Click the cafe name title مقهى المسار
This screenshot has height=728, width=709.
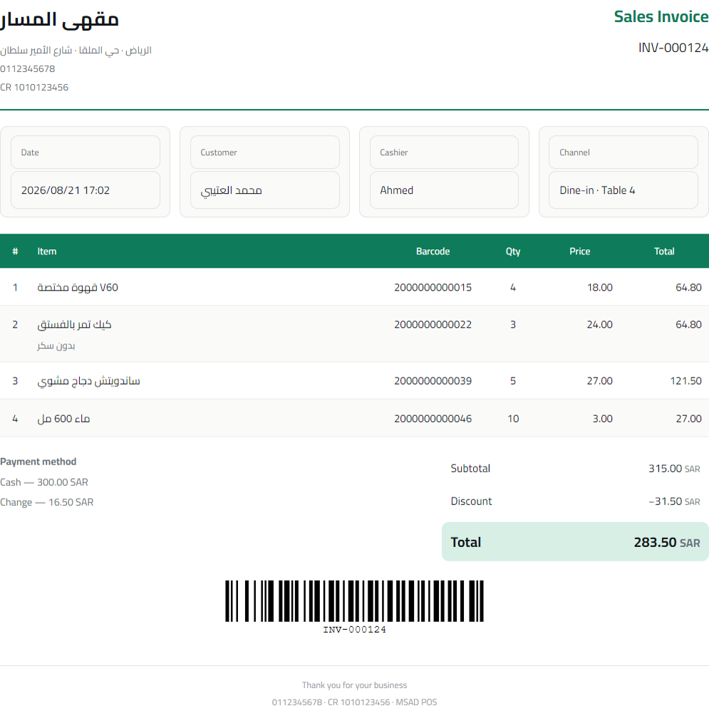[59, 19]
